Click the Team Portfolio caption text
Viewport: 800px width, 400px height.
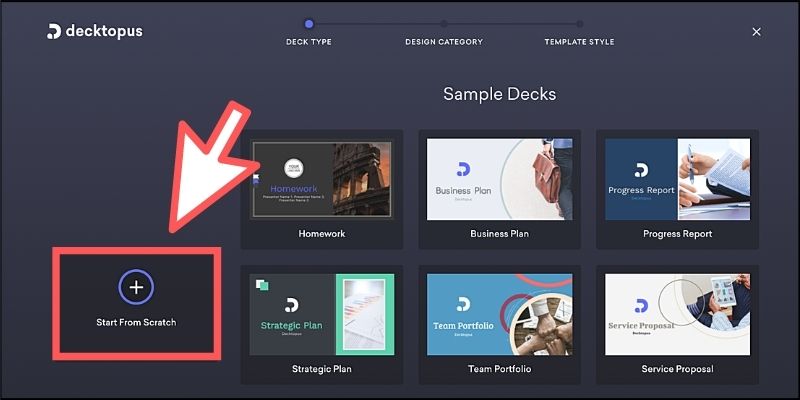[x=499, y=368]
